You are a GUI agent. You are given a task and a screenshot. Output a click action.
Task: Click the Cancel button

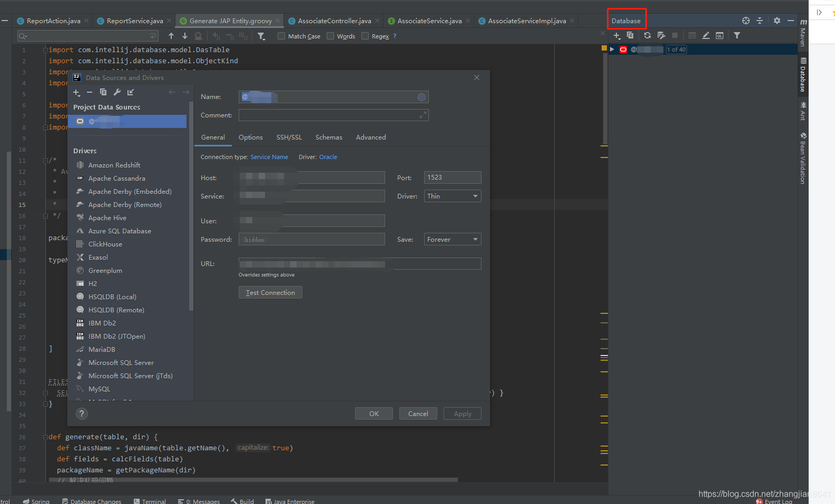click(x=418, y=413)
